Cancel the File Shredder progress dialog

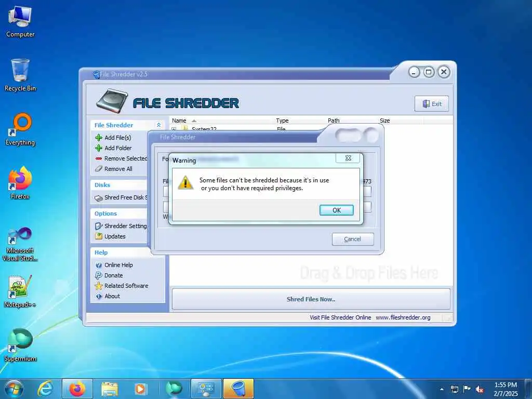click(353, 239)
